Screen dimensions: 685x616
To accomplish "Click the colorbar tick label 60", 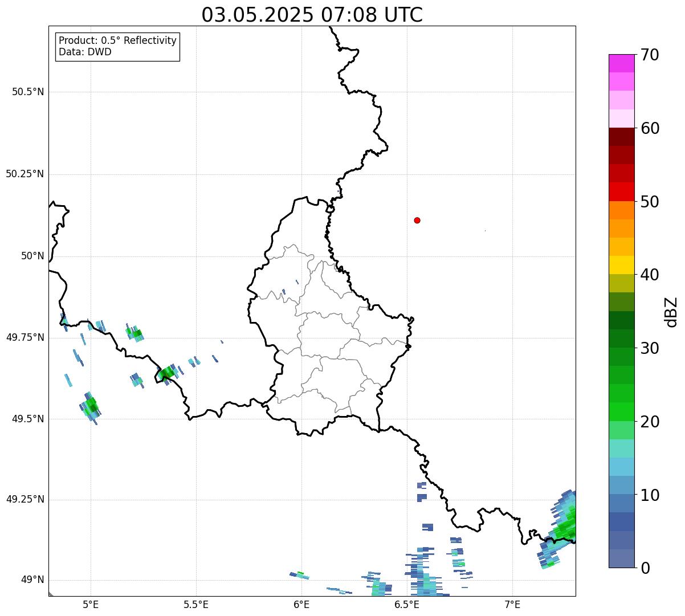I will [649, 128].
